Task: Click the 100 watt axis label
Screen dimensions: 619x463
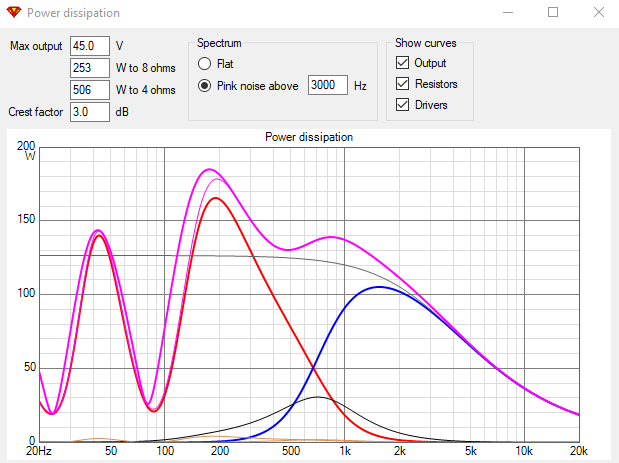Action: click(26, 293)
